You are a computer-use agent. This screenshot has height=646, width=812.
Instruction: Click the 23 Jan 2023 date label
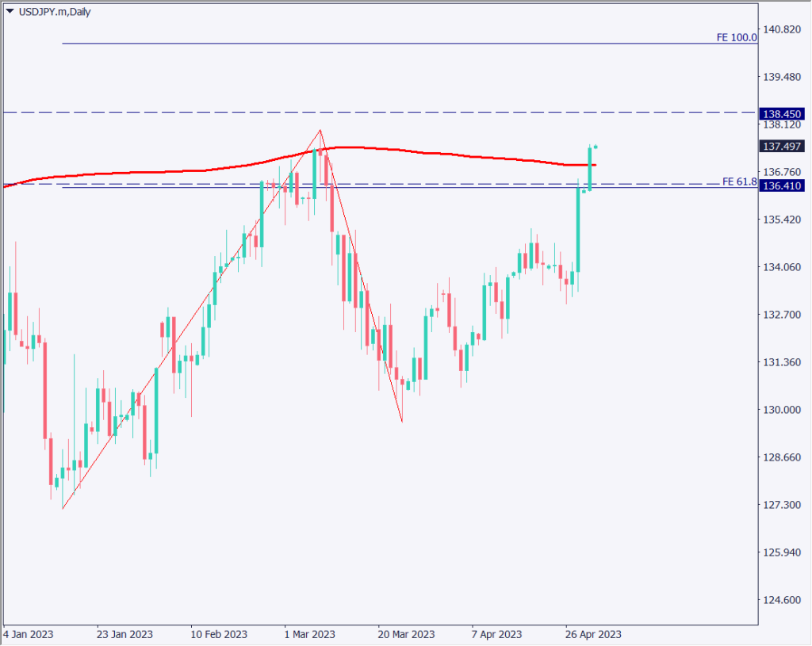coord(124,634)
